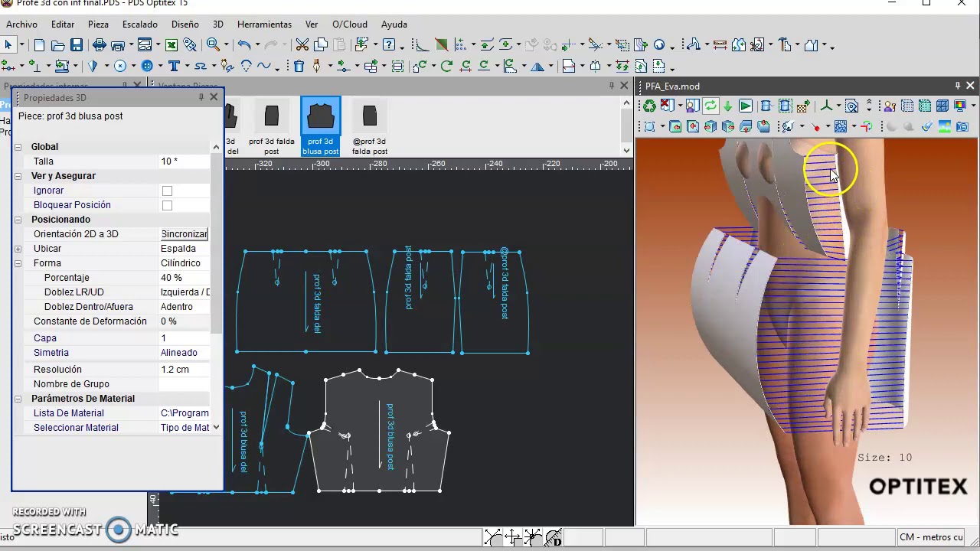980x551 pixels.
Task: Click the Open folder icon
Action: (x=58, y=45)
